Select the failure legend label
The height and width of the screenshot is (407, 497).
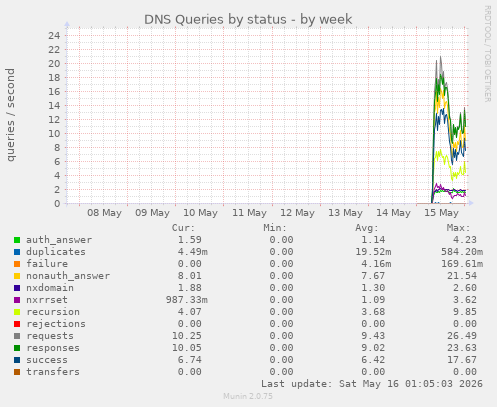[47, 264]
